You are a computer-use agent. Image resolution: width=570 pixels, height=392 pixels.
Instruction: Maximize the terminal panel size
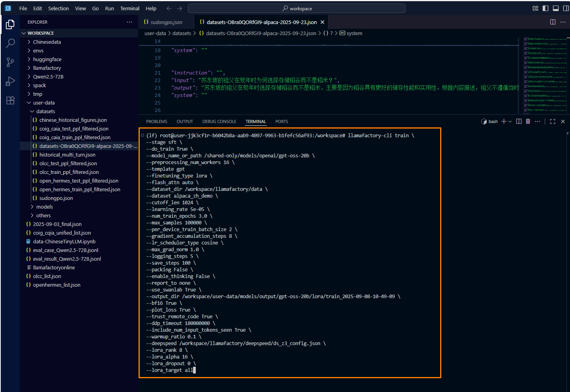552,121
